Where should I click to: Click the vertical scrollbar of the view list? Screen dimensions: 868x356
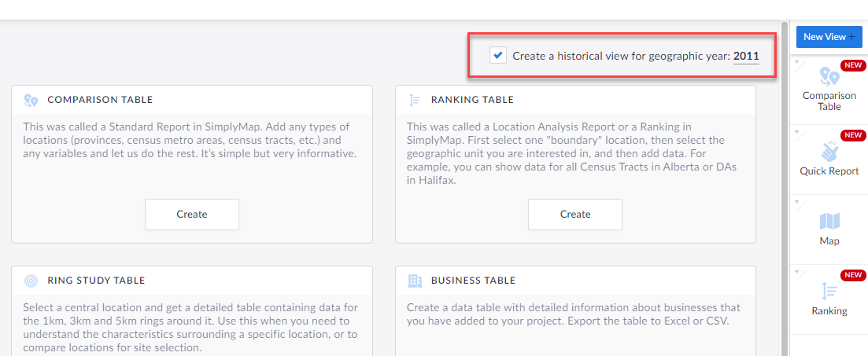point(784,188)
